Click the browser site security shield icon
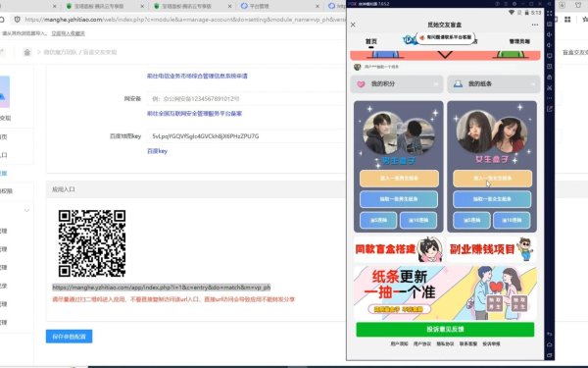Screen dimensions: 588x368 tap(18, 20)
